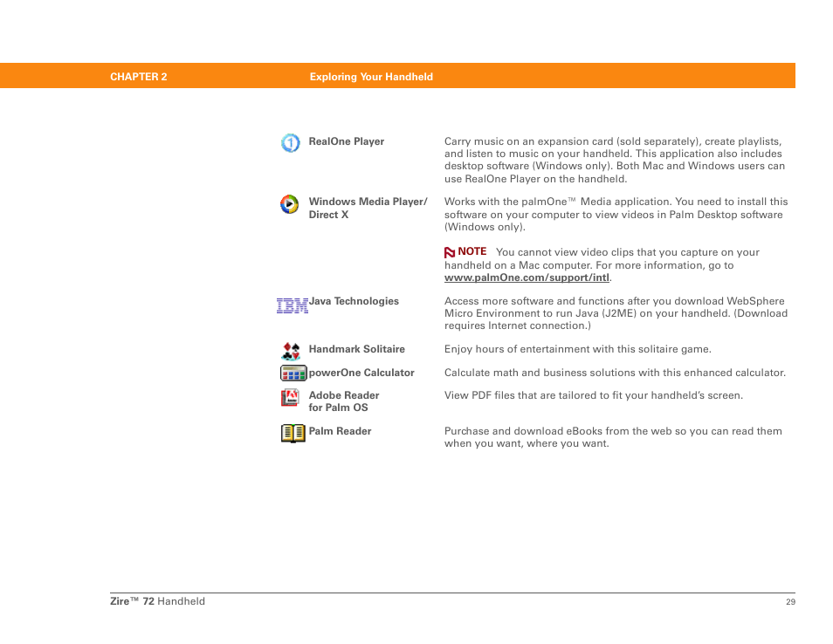The image size is (833, 644).
Task: Click the powerOne Calculator icon
Action: click(293, 373)
